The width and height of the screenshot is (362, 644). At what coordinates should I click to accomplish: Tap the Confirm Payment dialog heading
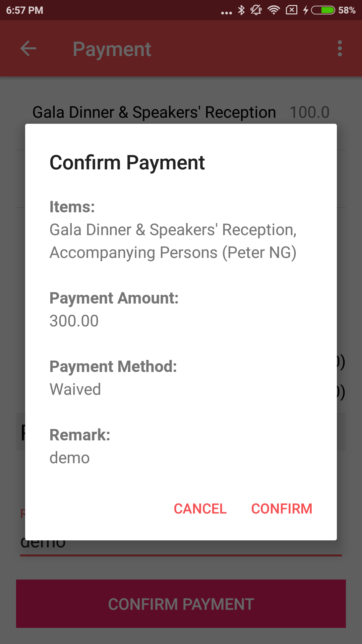coord(127,163)
